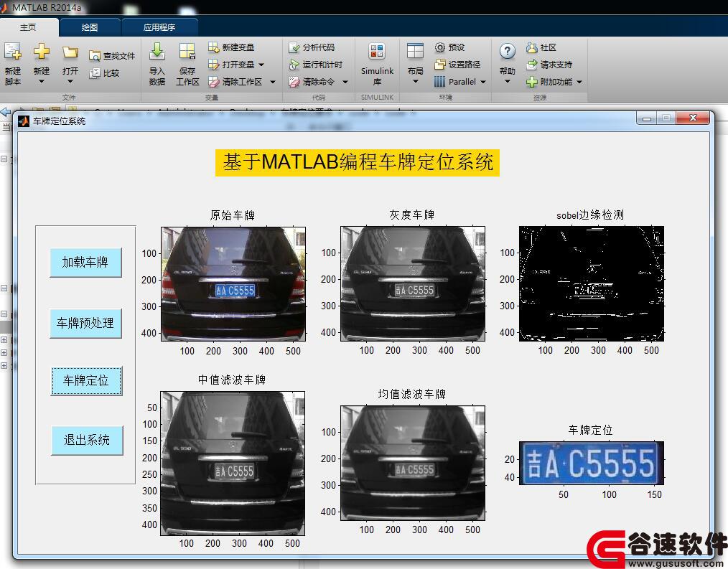Click the Help (帮助) question mark icon

point(508,51)
